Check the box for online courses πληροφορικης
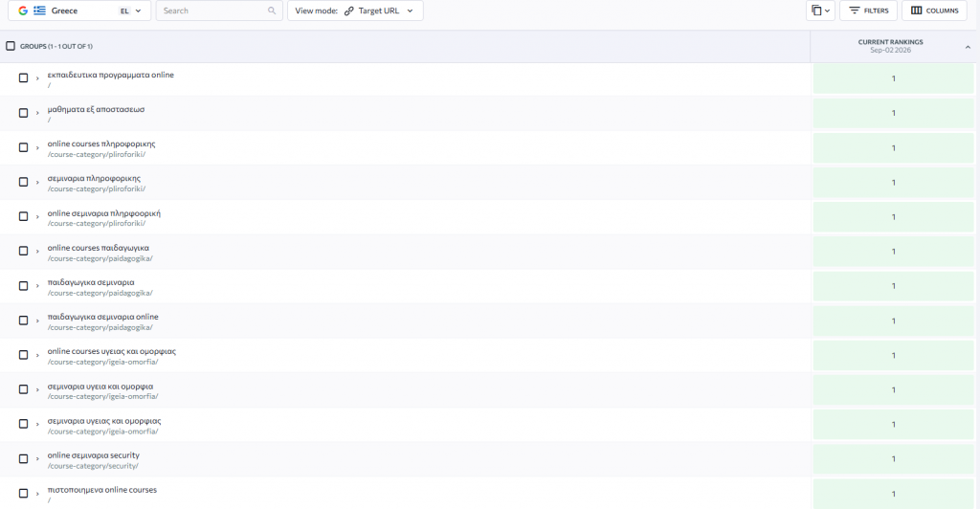Viewport: 980px width, 509px height. pos(23,147)
